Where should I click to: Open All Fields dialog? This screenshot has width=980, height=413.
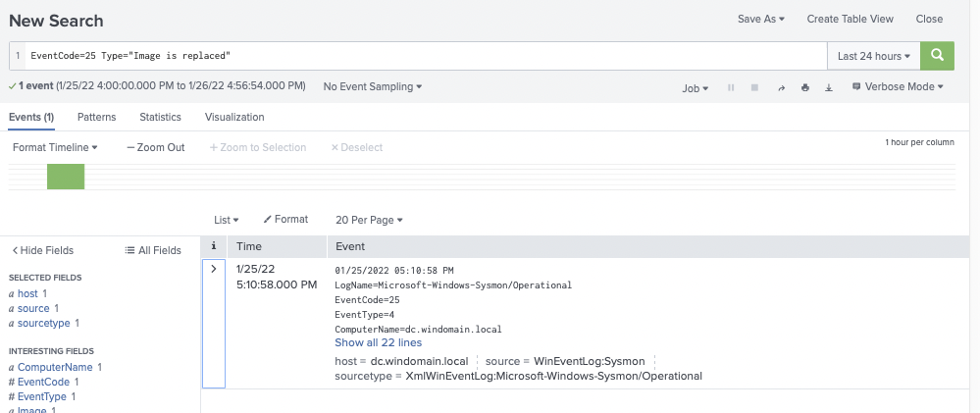[153, 250]
